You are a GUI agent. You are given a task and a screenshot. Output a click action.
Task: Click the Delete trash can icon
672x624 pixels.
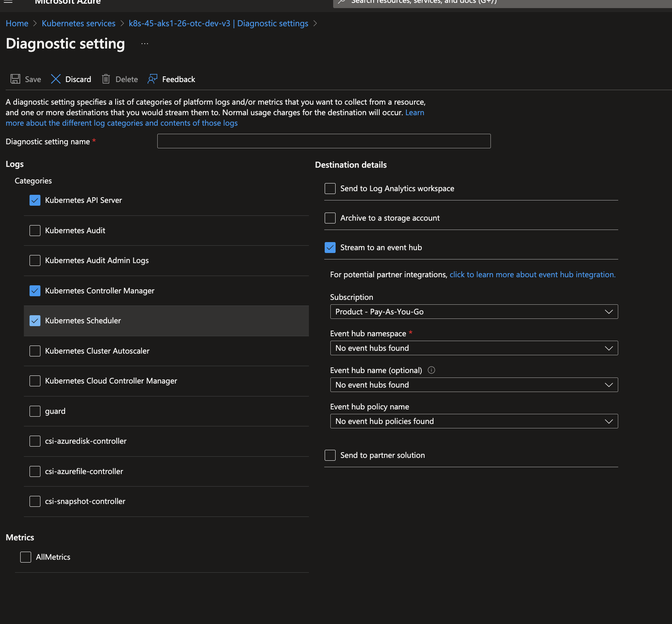click(x=106, y=79)
